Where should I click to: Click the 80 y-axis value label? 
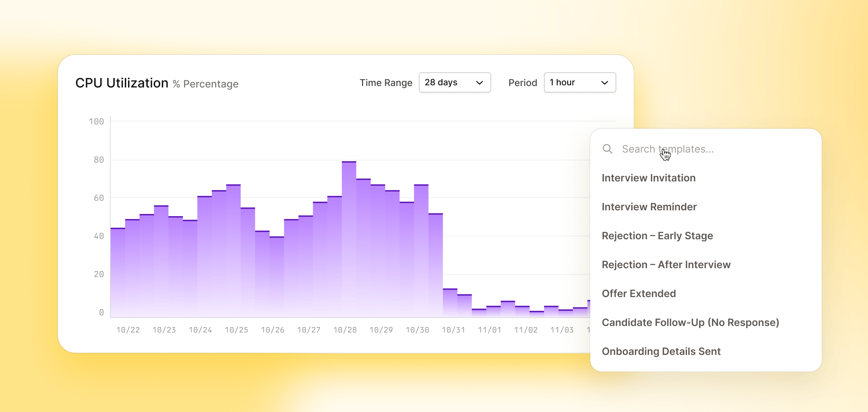click(99, 160)
